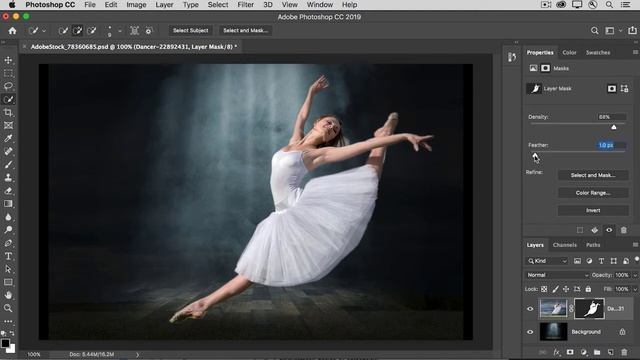Select the Pen tool

tap(8, 243)
